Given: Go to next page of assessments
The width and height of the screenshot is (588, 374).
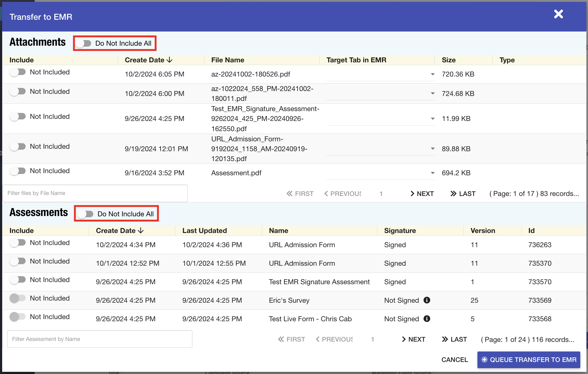Looking at the screenshot, I should 413,339.
